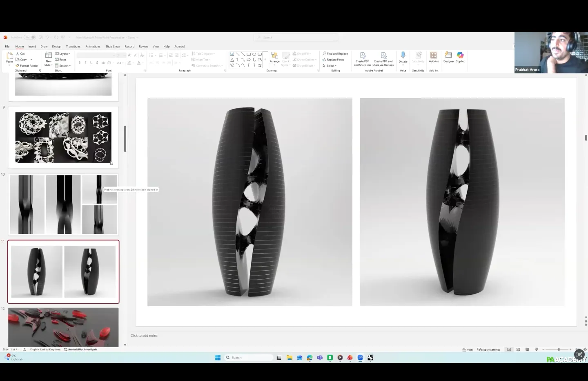The image size is (588, 381).
Task: Switch to the Design tab
Action: (x=57, y=47)
